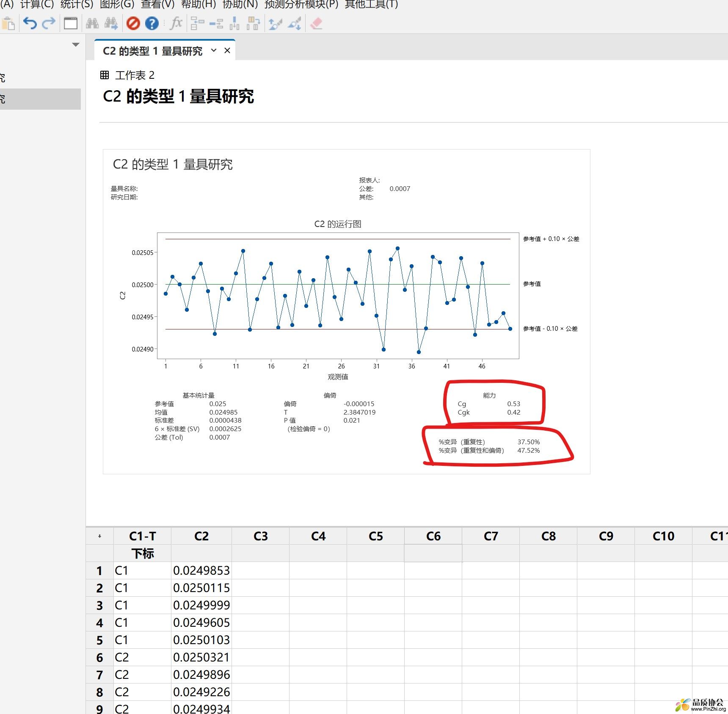Image resolution: width=728 pixels, height=714 pixels.
Task: Select the C5 column header
Action: [376, 536]
